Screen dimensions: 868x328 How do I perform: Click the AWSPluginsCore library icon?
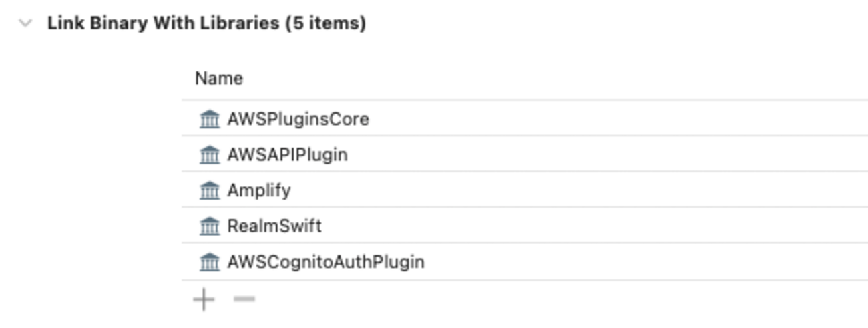(210, 120)
